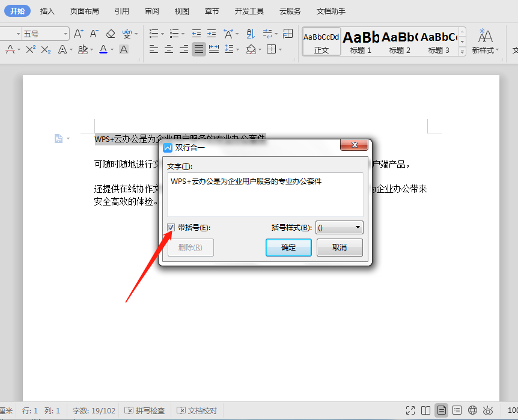
Task: Open document proofreading (文档校对) in status bar
Action: tap(197, 410)
